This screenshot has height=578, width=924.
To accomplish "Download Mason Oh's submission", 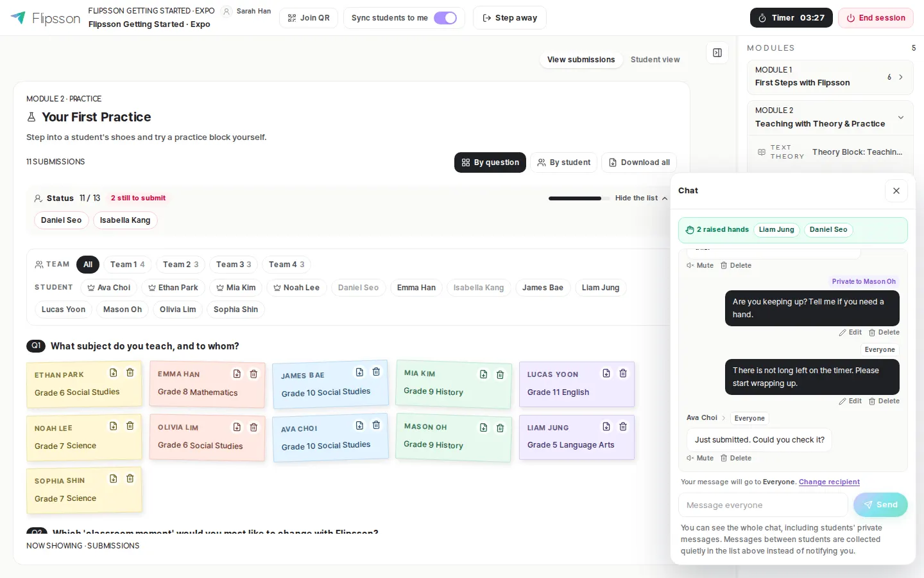I will click(484, 428).
